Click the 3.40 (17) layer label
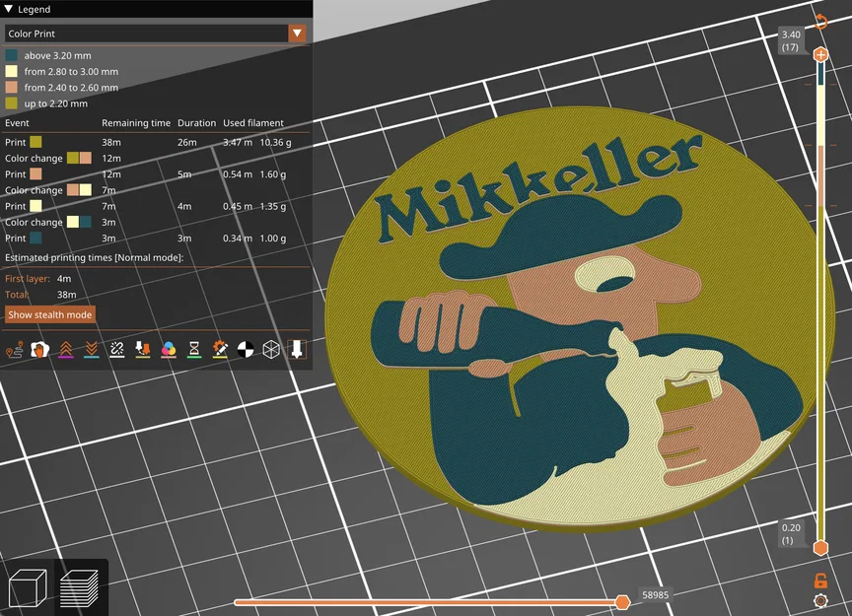The height and width of the screenshot is (616, 852). click(791, 40)
